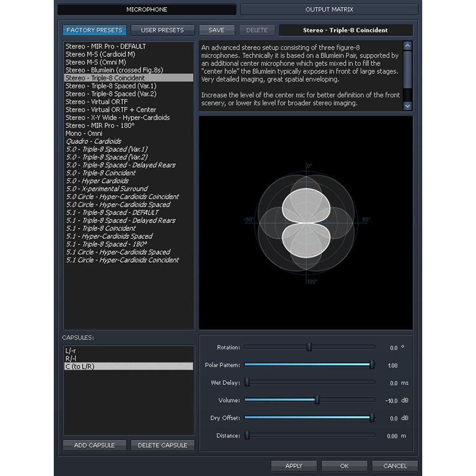Viewport: 476px width, 476px height.
Task: Open the FACTORY PRESETS list
Action: pyautogui.click(x=94, y=30)
